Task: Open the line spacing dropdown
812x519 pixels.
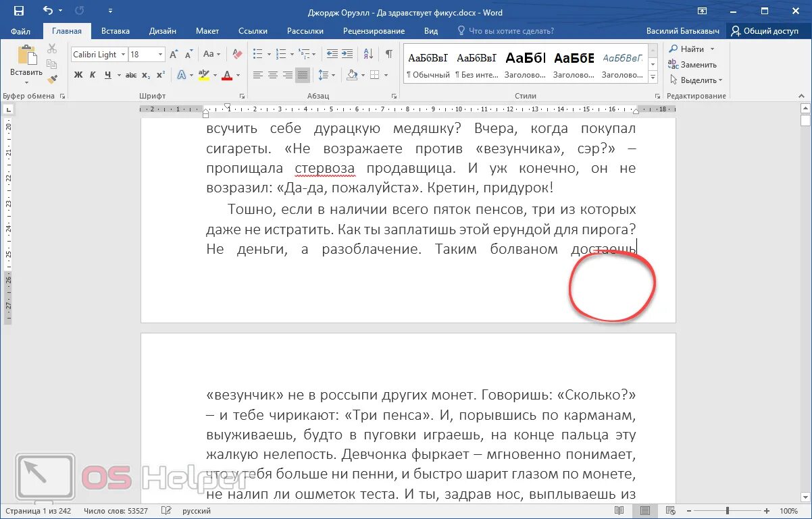Action: [326, 75]
